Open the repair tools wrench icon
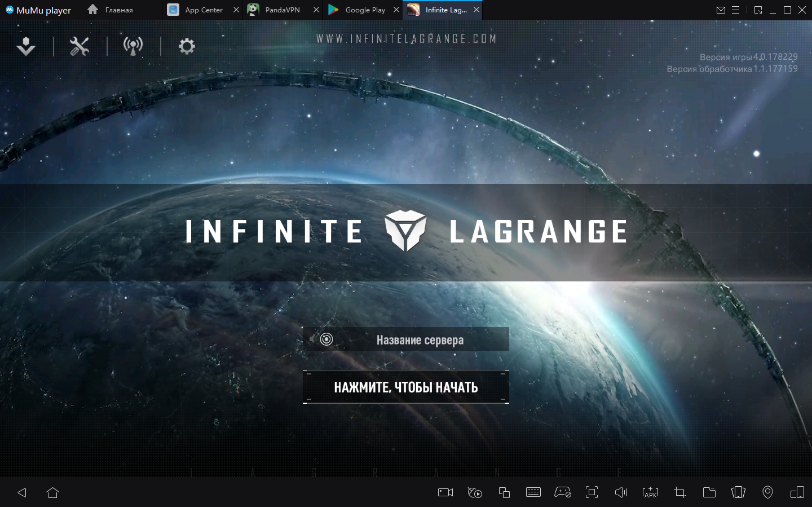The height and width of the screenshot is (507, 812). 80,46
